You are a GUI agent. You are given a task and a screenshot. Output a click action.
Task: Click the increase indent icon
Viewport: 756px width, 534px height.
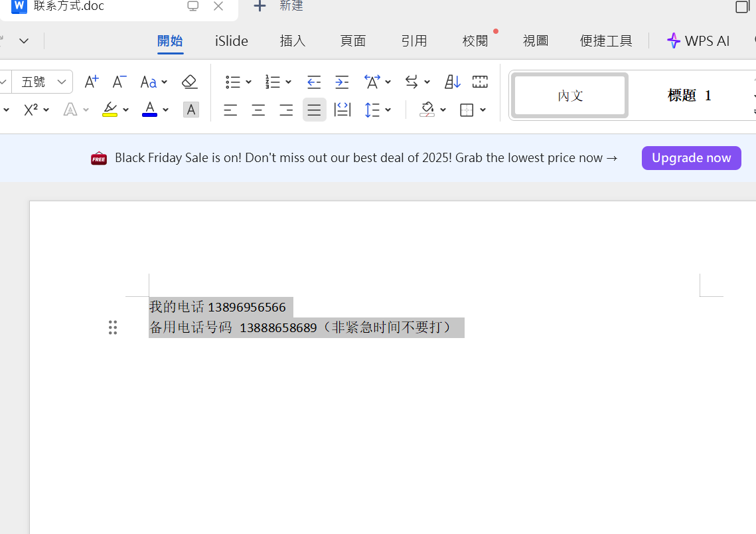pos(342,81)
